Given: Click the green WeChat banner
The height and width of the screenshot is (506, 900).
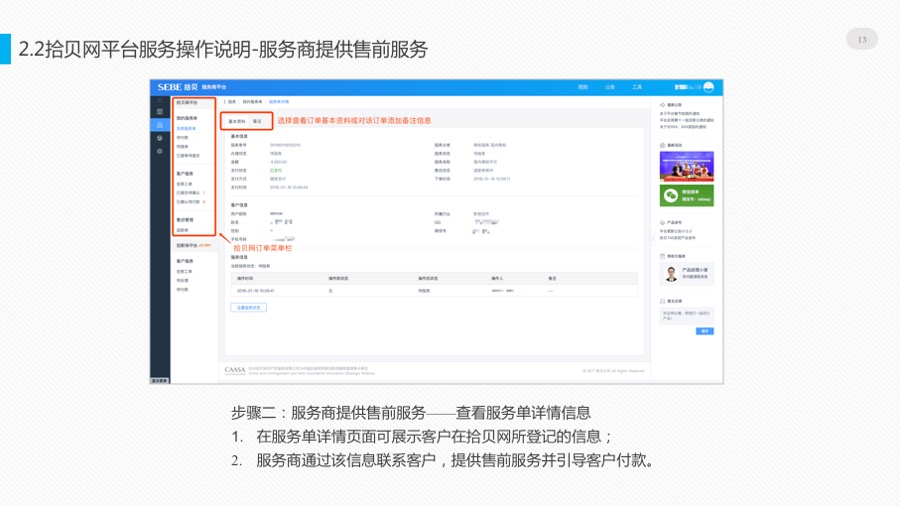Looking at the screenshot, I should (x=686, y=196).
